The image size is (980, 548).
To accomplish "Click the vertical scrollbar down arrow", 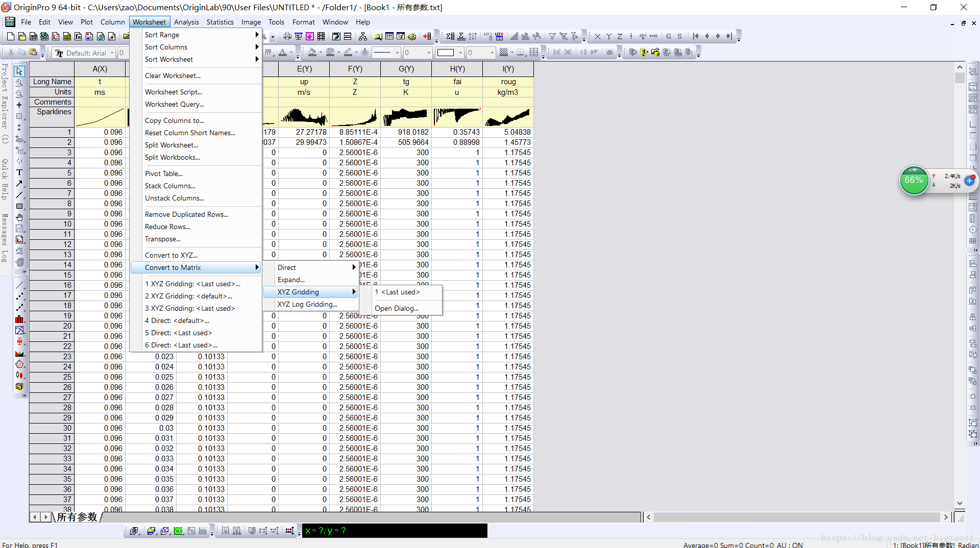I will 960,504.
